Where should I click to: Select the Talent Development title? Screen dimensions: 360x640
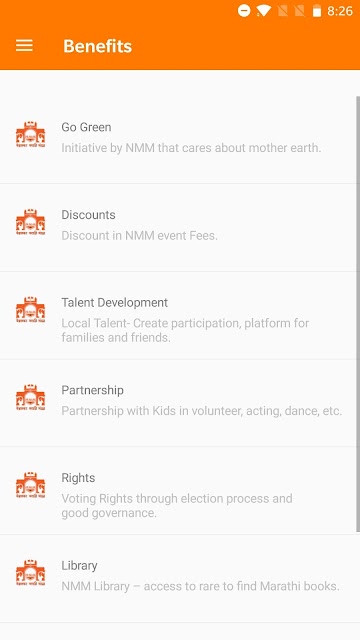pyautogui.click(x=114, y=302)
